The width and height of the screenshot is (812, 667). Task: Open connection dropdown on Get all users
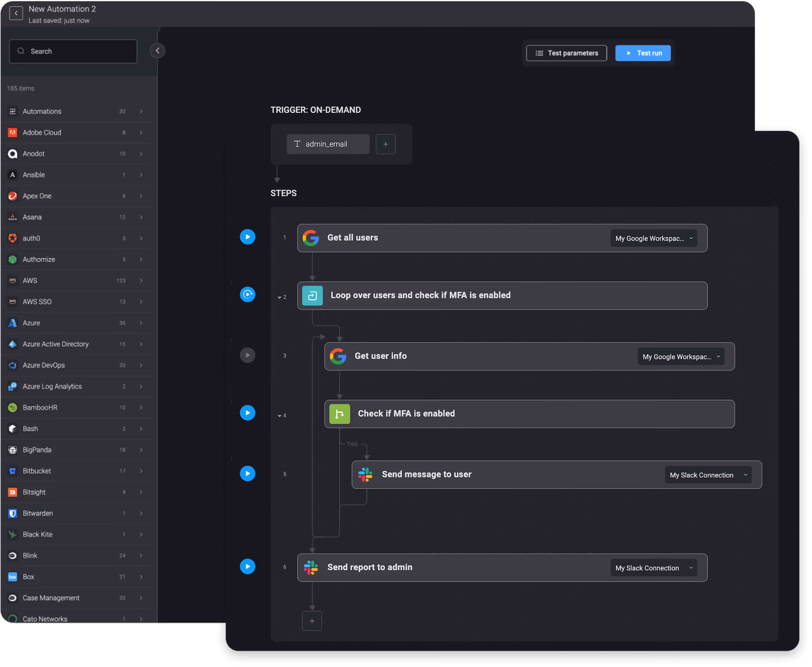point(653,238)
